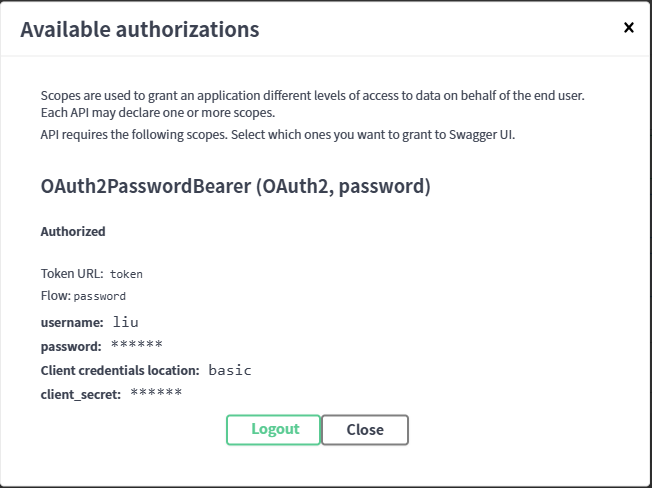Click the bold password label

(x=71, y=346)
